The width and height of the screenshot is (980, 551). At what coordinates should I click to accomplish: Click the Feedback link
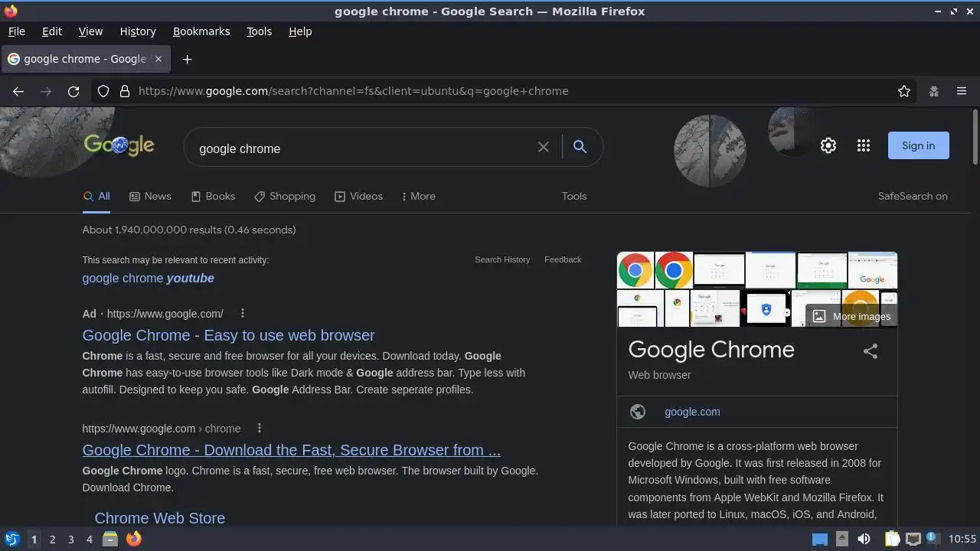coord(563,259)
